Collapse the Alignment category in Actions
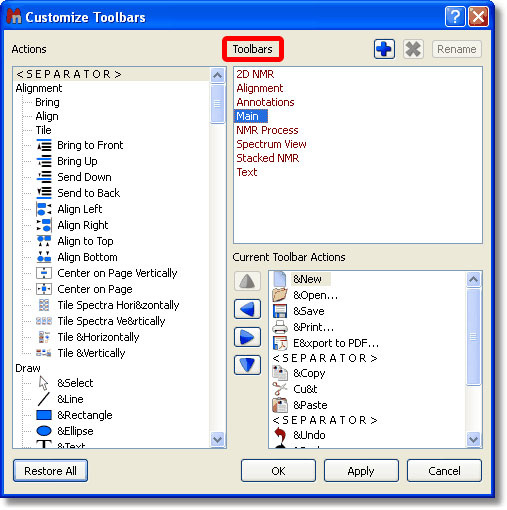 (39, 88)
